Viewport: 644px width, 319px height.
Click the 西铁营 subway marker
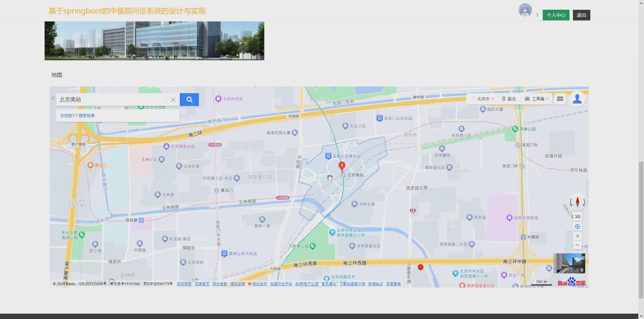142,220
